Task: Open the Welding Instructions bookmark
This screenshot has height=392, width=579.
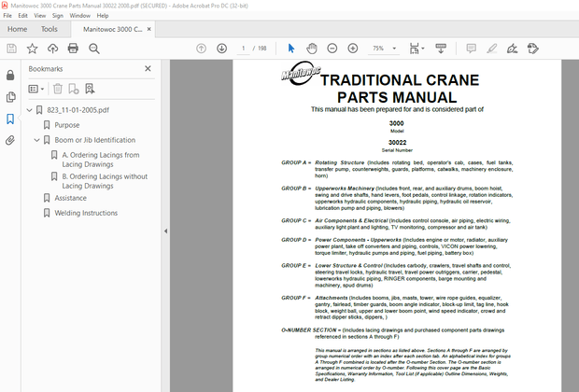Action: 86,213
